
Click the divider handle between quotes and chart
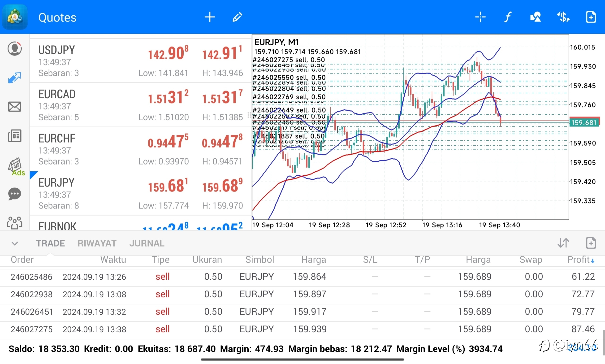click(x=249, y=115)
